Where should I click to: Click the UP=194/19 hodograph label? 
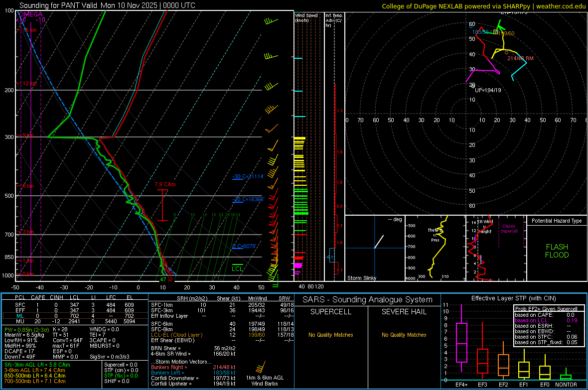tap(488, 90)
